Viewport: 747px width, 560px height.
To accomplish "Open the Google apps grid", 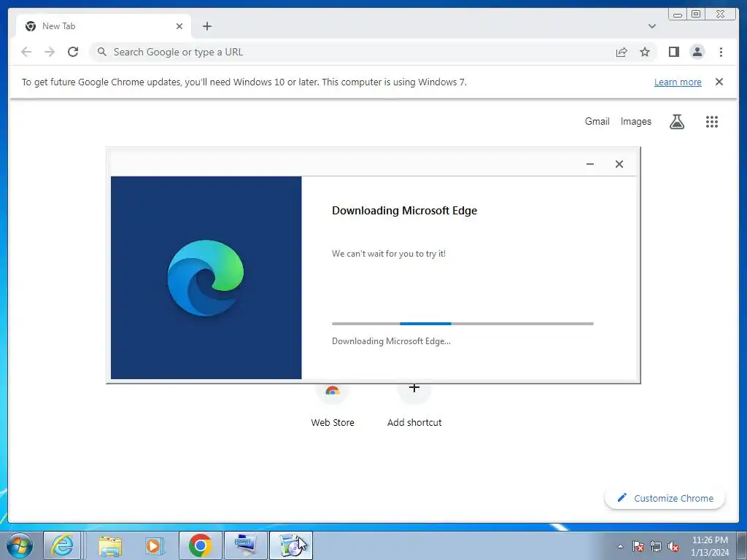I will coord(712,122).
